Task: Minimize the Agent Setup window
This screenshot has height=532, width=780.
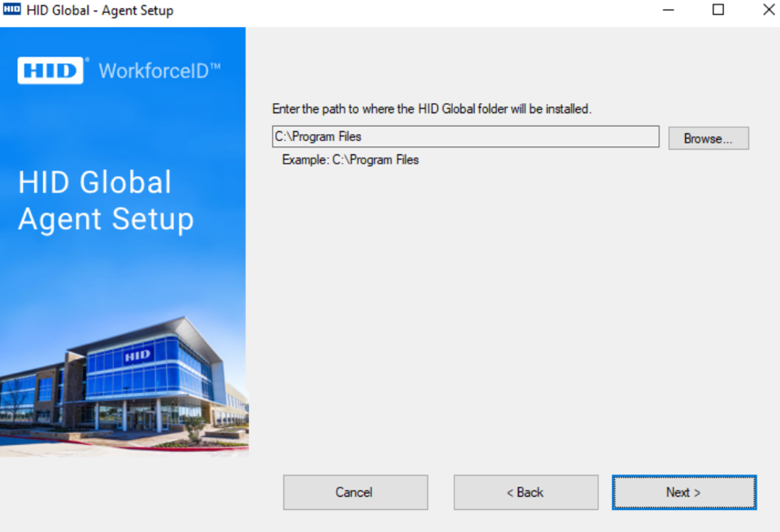Action: tap(668, 10)
